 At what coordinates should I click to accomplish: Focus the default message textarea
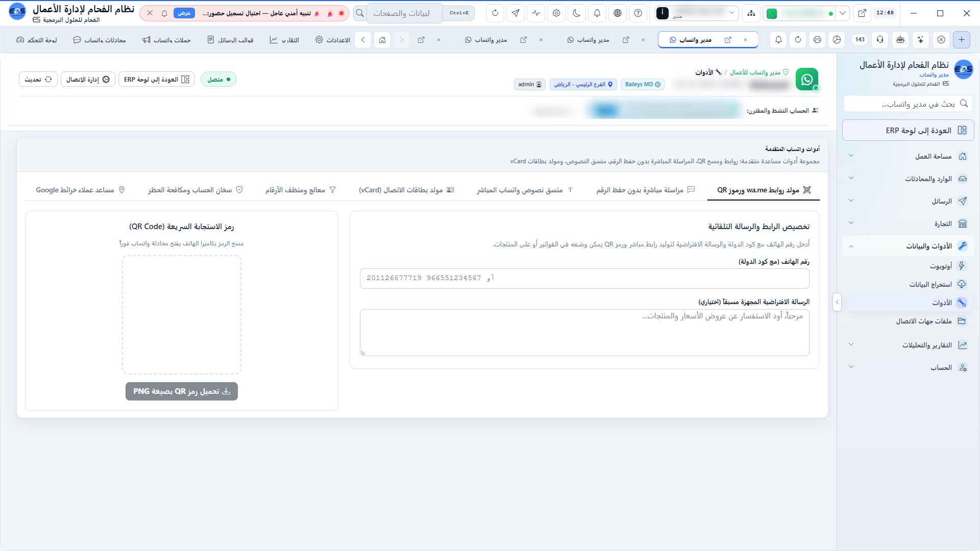pyautogui.click(x=584, y=332)
